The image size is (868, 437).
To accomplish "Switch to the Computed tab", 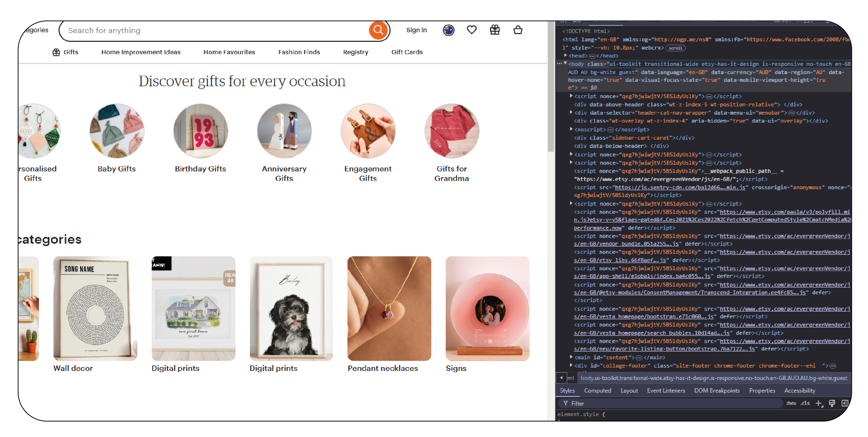I will click(x=597, y=391).
